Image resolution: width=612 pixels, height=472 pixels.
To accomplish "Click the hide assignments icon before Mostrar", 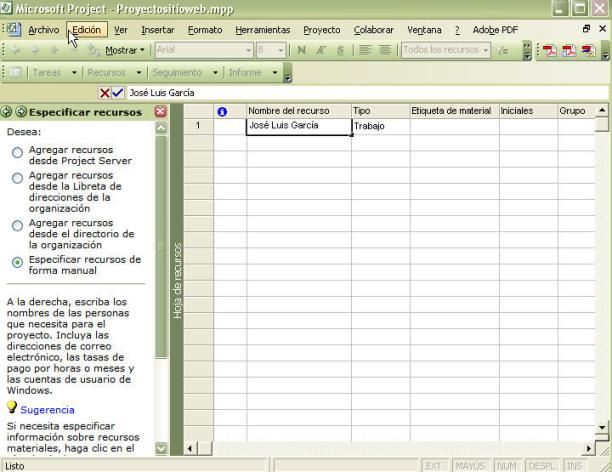I will point(94,50).
